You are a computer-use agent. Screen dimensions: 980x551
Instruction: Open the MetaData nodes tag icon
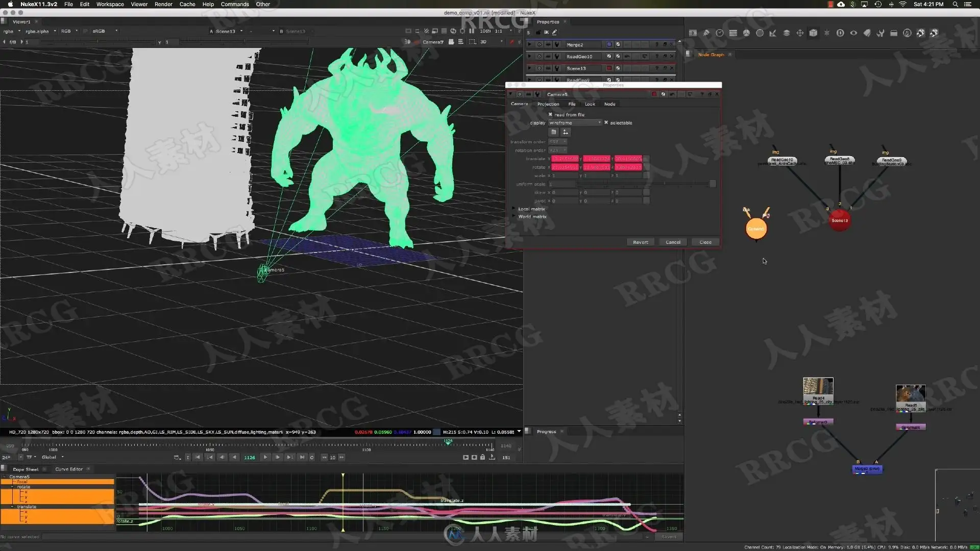(867, 33)
